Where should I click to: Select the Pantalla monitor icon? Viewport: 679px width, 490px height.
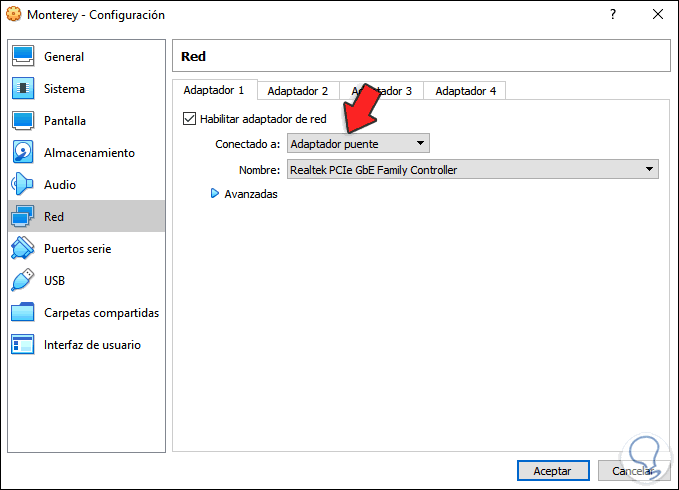point(23,121)
